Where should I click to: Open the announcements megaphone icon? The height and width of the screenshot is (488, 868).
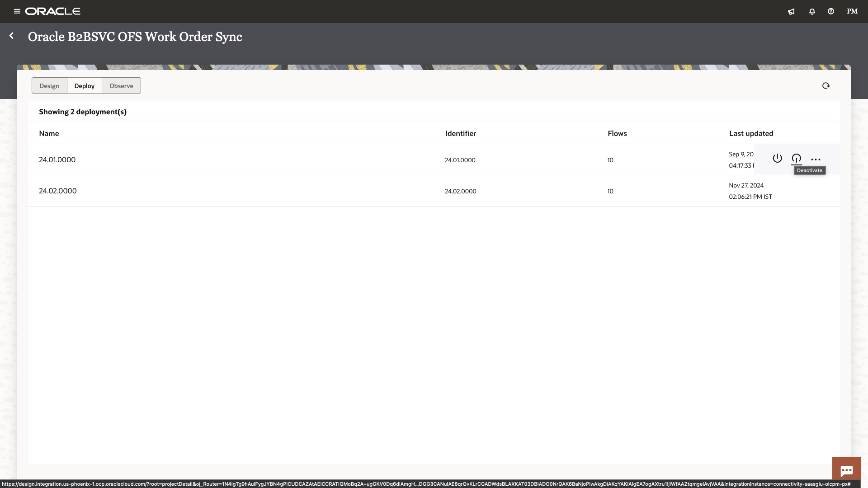tap(791, 11)
